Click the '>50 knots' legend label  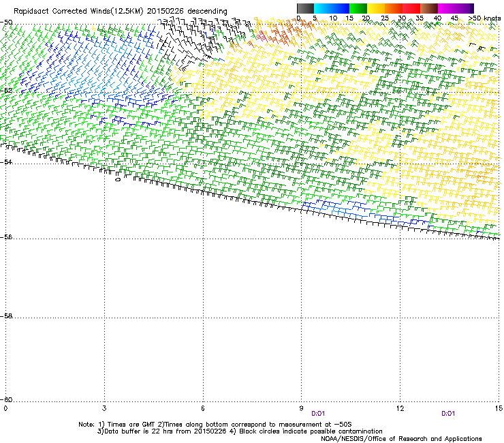pyautogui.click(x=484, y=18)
